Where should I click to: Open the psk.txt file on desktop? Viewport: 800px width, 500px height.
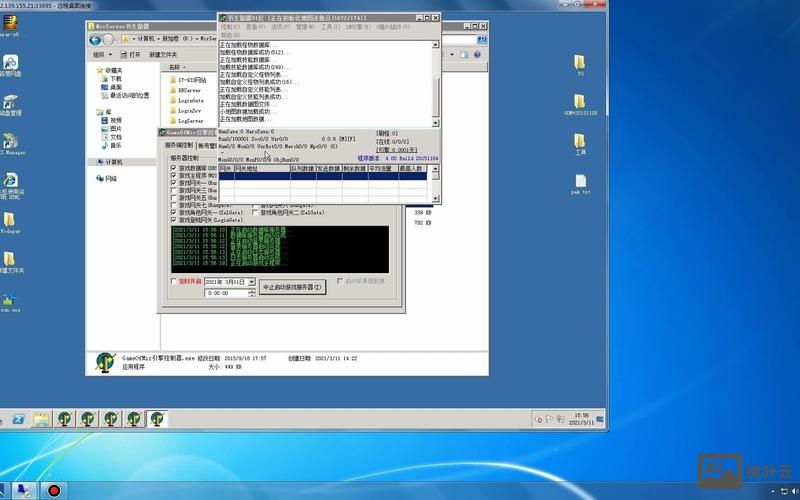tap(580, 179)
